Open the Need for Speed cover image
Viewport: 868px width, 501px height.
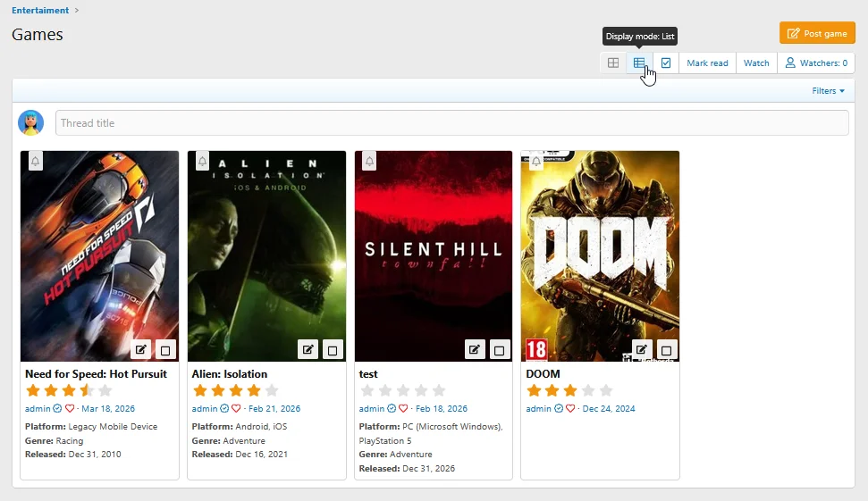click(x=99, y=256)
